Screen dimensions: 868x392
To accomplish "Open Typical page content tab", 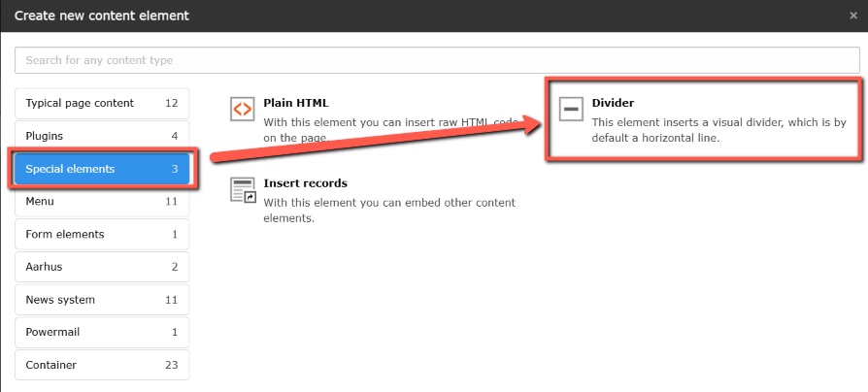I will [102, 103].
